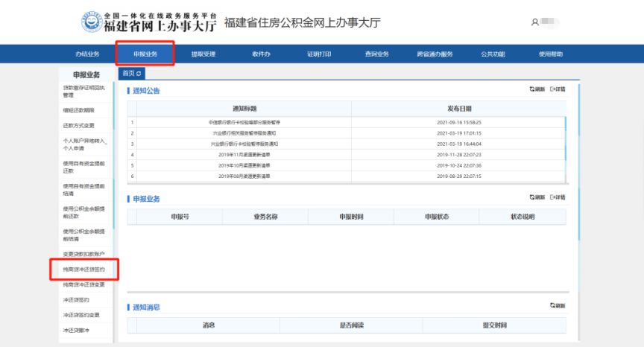
Task: Refresh the 申报业务 section
Action: (x=537, y=197)
